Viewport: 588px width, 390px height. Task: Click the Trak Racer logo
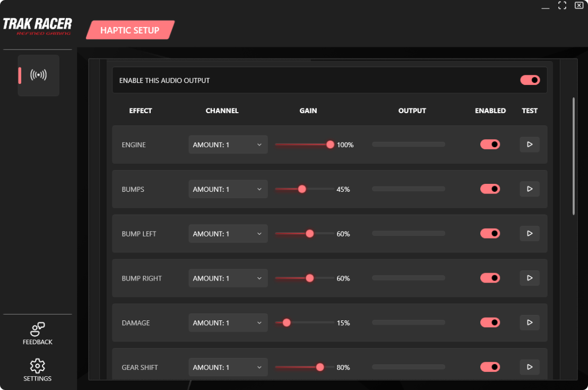[x=37, y=26]
